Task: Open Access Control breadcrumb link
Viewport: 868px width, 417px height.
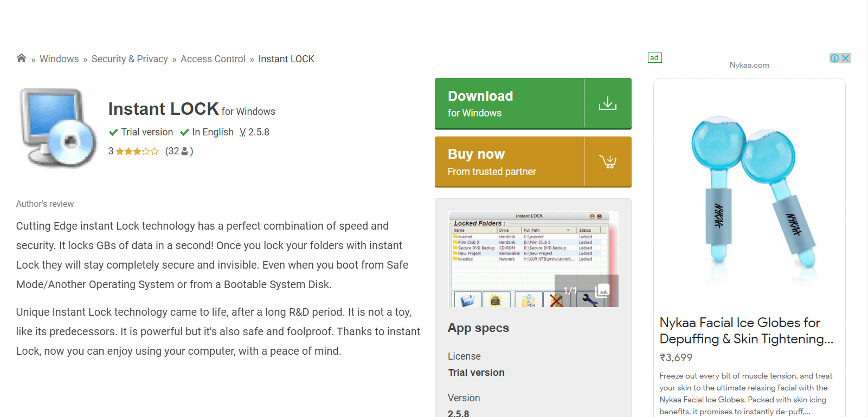Action: click(213, 59)
